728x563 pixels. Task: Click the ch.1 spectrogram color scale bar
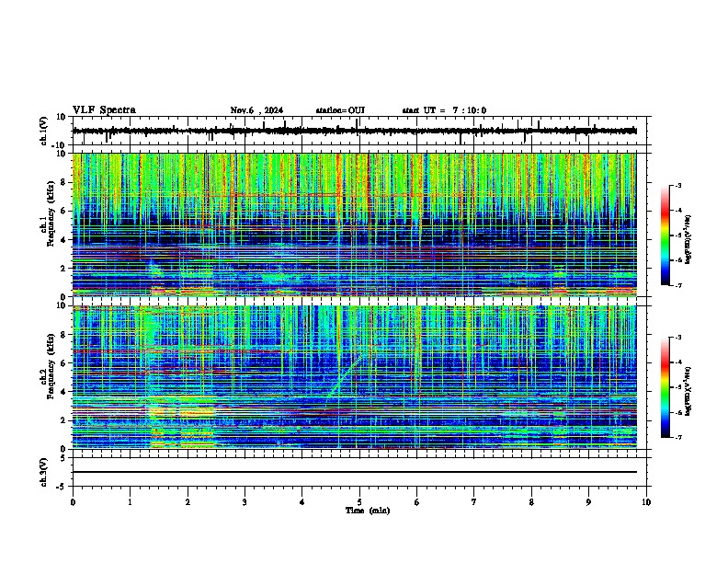[665, 236]
